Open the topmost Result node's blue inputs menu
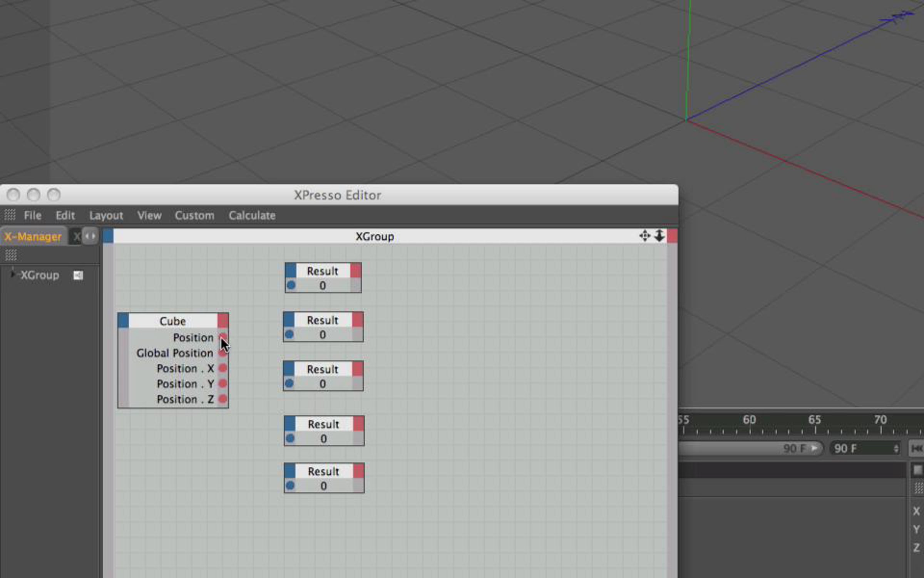This screenshot has width=924, height=578. coord(291,271)
